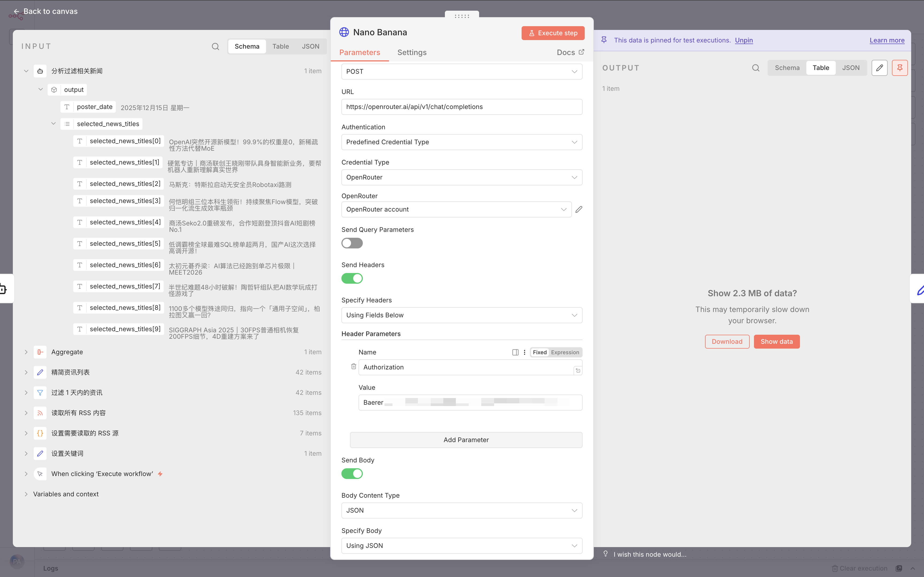The height and width of the screenshot is (577, 924).
Task: Edit the OpenRouter account credential pencil
Action: coord(579,209)
